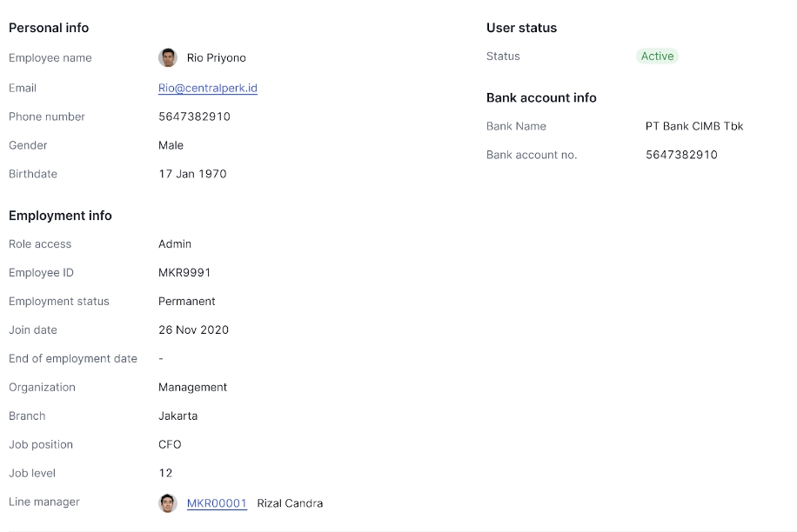Image resolution: width=797 pixels, height=532 pixels.
Task: Click the Employee ID value MKR9991
Action: coord(184,273)
